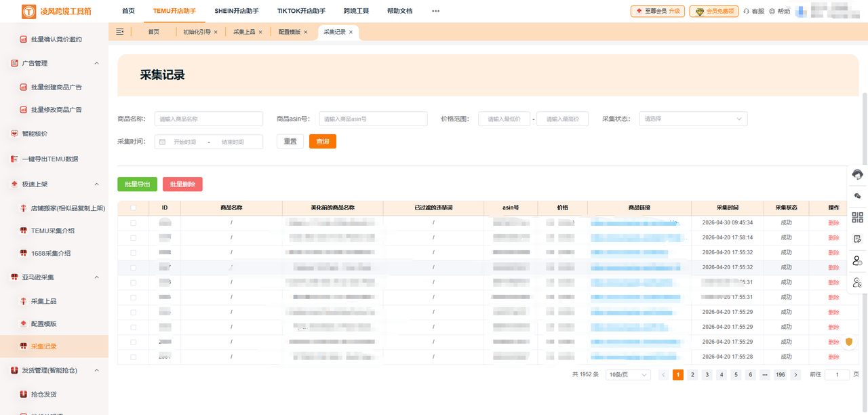Screen dimensions: 868x415
Task: Click the 批量确认竞价邀约 sidebar icon
Action: coord(23,39)
